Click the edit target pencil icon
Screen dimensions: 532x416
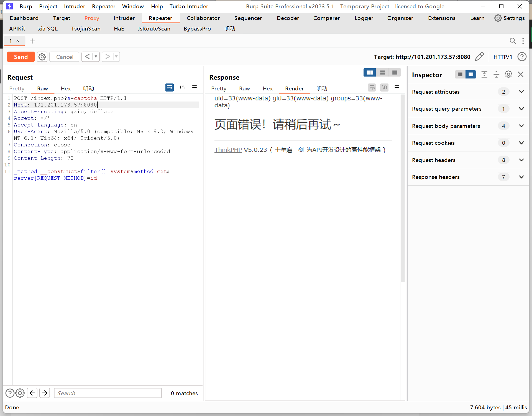(479, 57)
